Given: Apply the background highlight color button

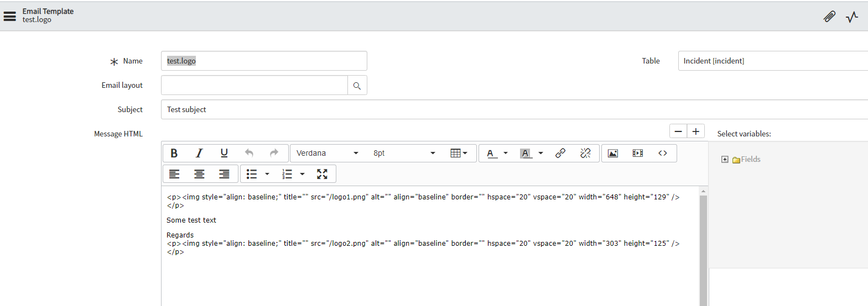Looking at the screenshot, I should pyautogui.click(x=526, y=153).
